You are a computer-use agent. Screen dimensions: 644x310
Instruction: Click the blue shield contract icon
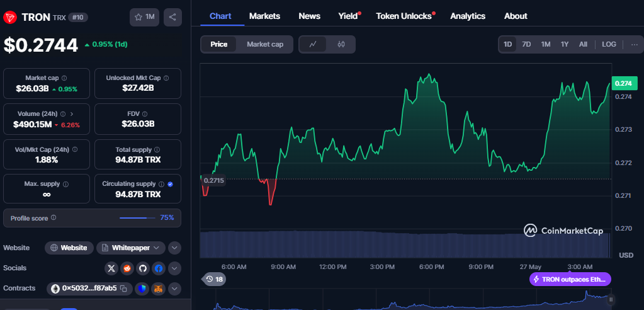point(142,289)
